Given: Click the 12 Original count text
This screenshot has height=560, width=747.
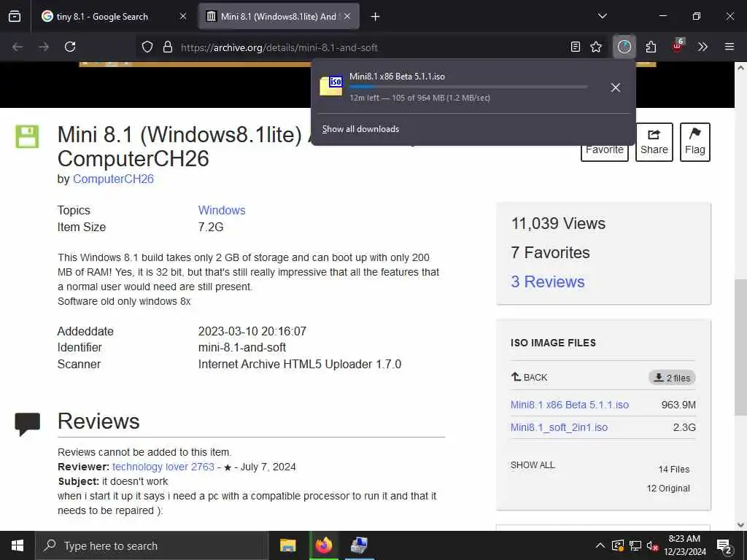Looking at the screenshot, I should point(668,488).
